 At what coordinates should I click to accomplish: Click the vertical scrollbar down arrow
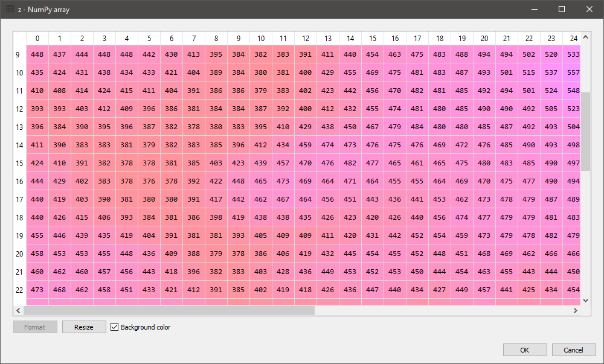[x=585, y=299]
